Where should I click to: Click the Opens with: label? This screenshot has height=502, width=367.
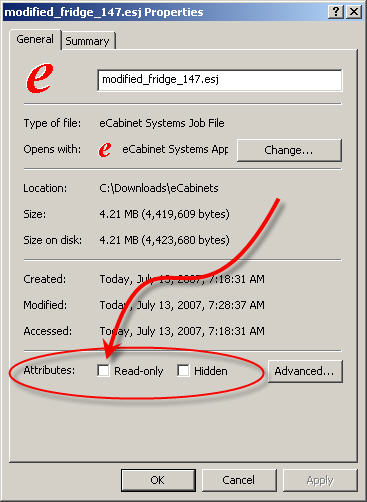52,149
